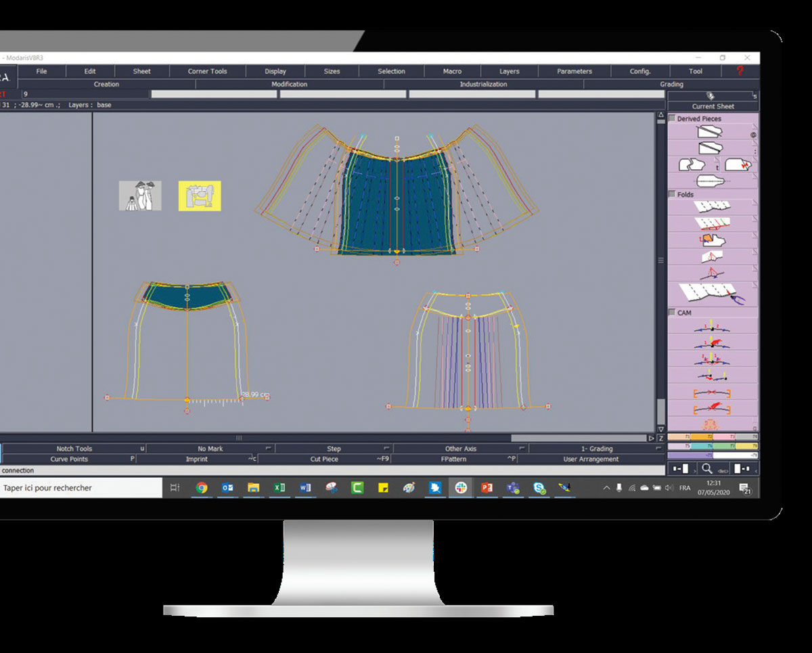Expand the 1- Grading option dropdown
Screen dimensions: 812x653
coord(657,449)
